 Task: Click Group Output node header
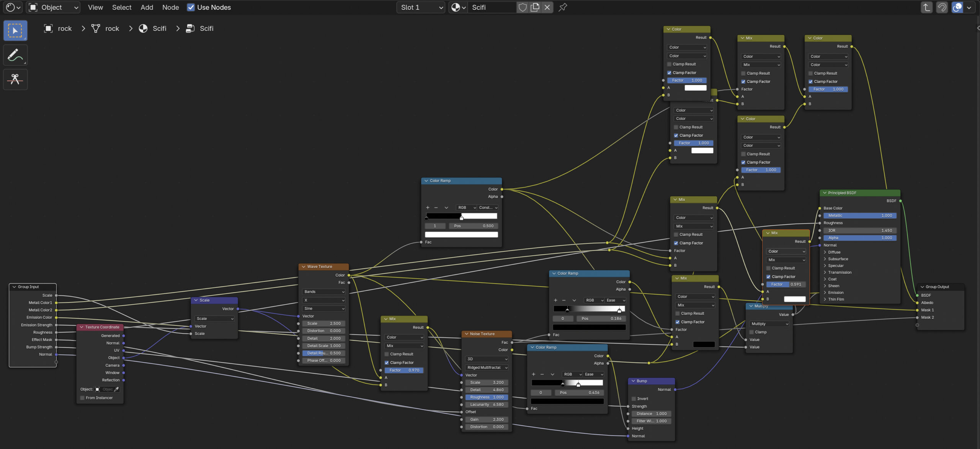coord(941,287)
